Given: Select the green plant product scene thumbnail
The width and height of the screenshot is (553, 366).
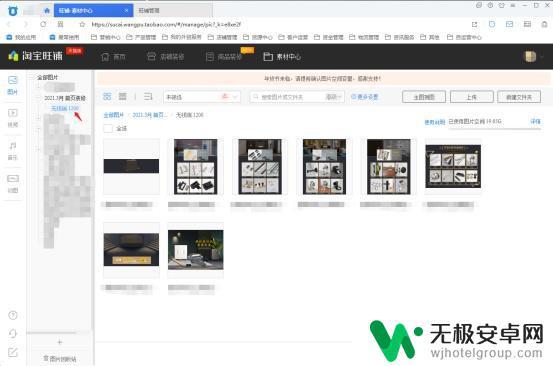Looking at the screenshot, I should [x=196, y=250].
